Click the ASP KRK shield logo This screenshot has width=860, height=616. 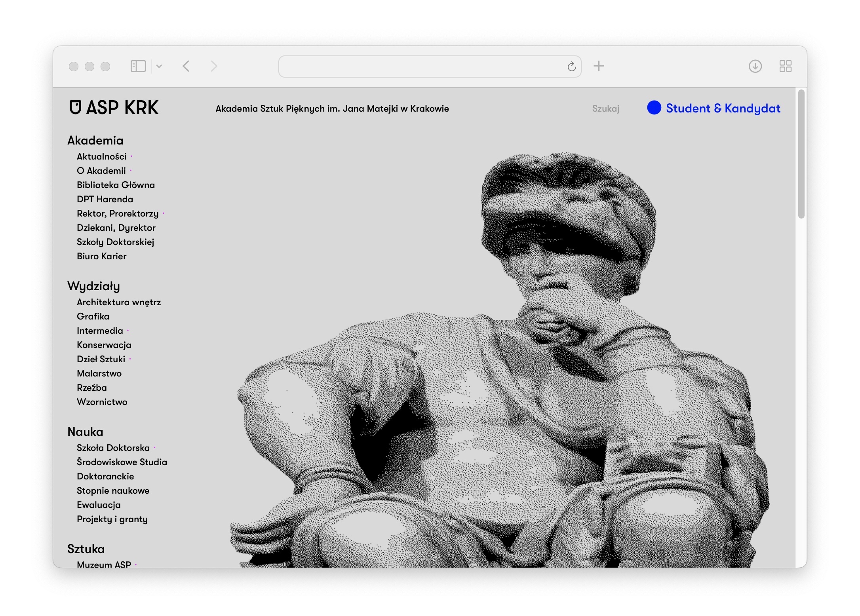pyautogui.click(x=75, y=107)
